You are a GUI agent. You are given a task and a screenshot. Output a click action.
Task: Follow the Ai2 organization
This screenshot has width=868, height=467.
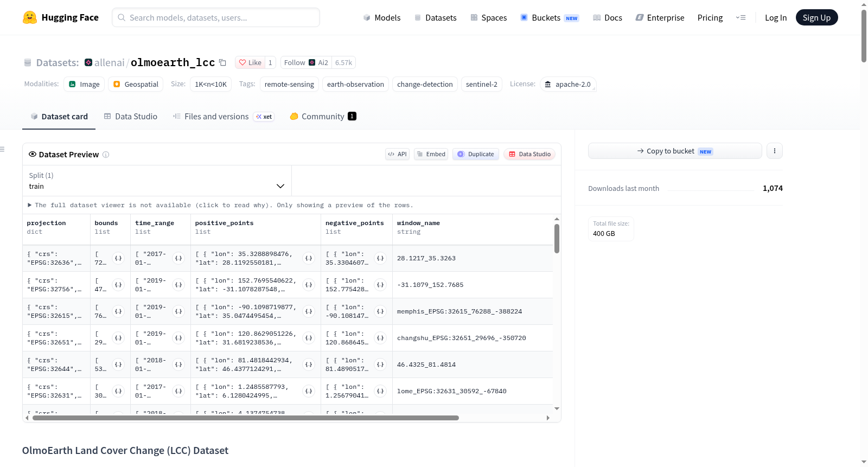(x=307, y=62)
